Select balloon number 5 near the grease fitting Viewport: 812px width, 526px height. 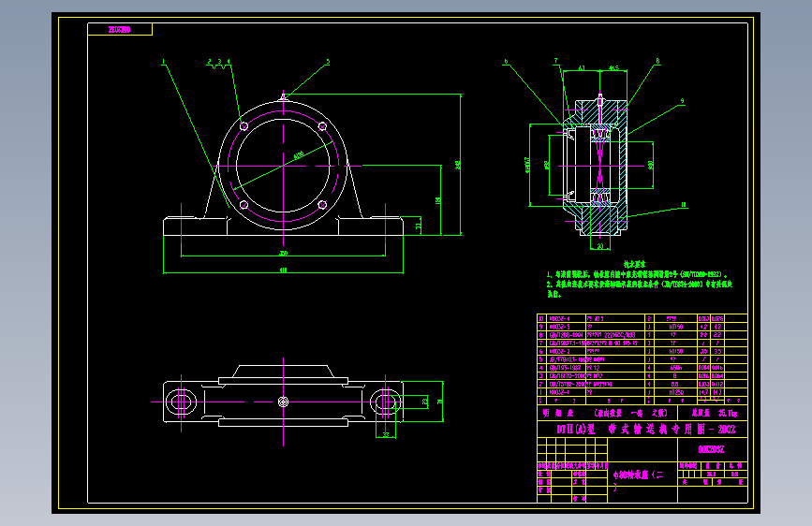pyautogui.click(x=328, y=62)
